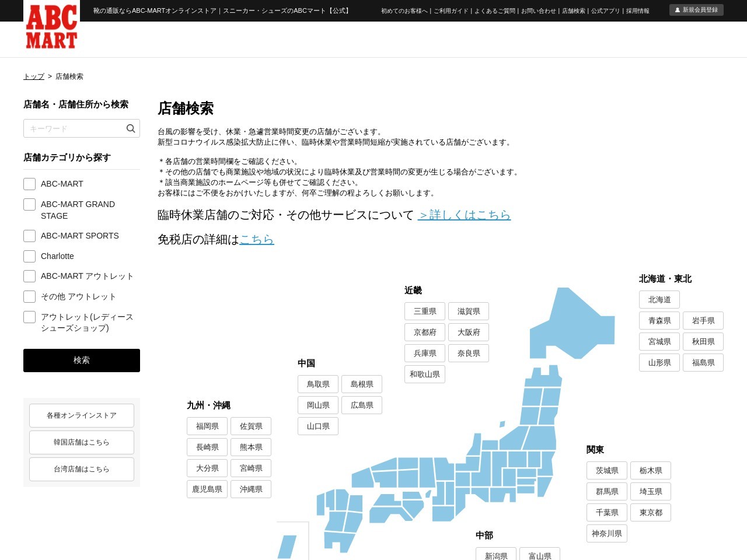Select 岡山県 prefecture button
Image resolution: width=747 pixels, height=560 pixels.
coord(318,405)
